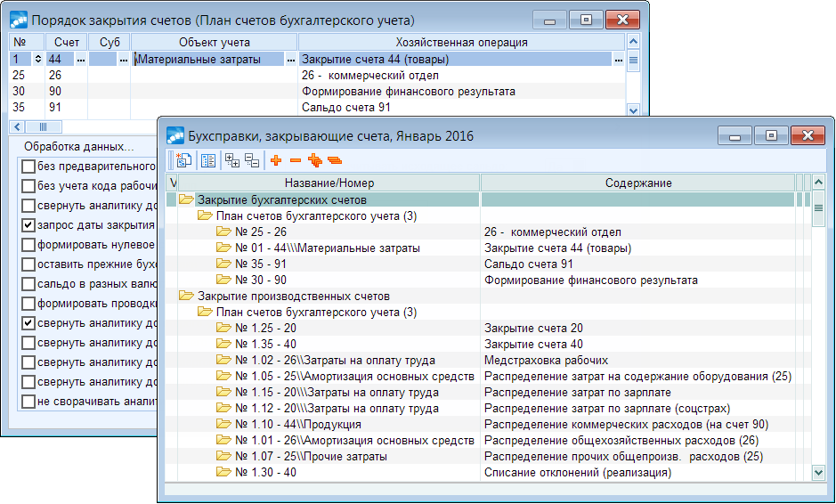The image size is (836, 504).
Task: Select № 1.15 - 20\\\Затраты на оплату труда
Action: coord(337,392)
